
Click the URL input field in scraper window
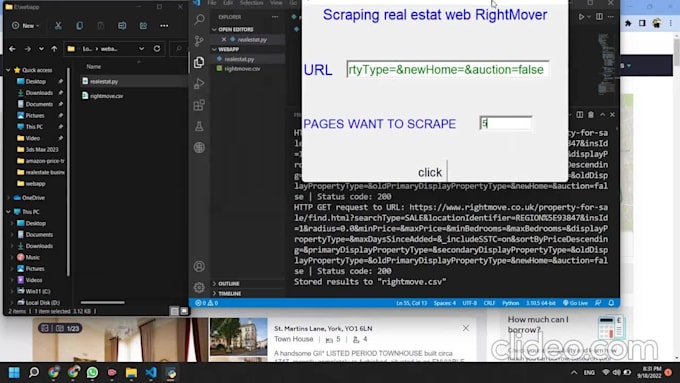[x=448, y=69]
